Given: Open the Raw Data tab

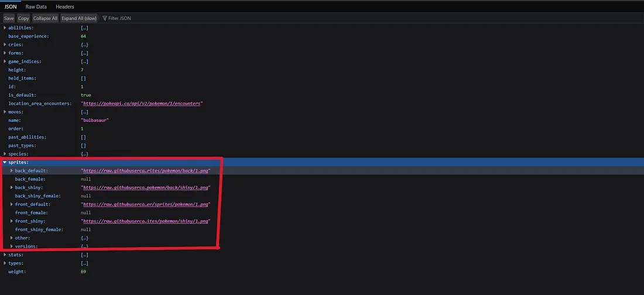Looking at the screenshot, I should pyautogui.click(x=36, y=6).
